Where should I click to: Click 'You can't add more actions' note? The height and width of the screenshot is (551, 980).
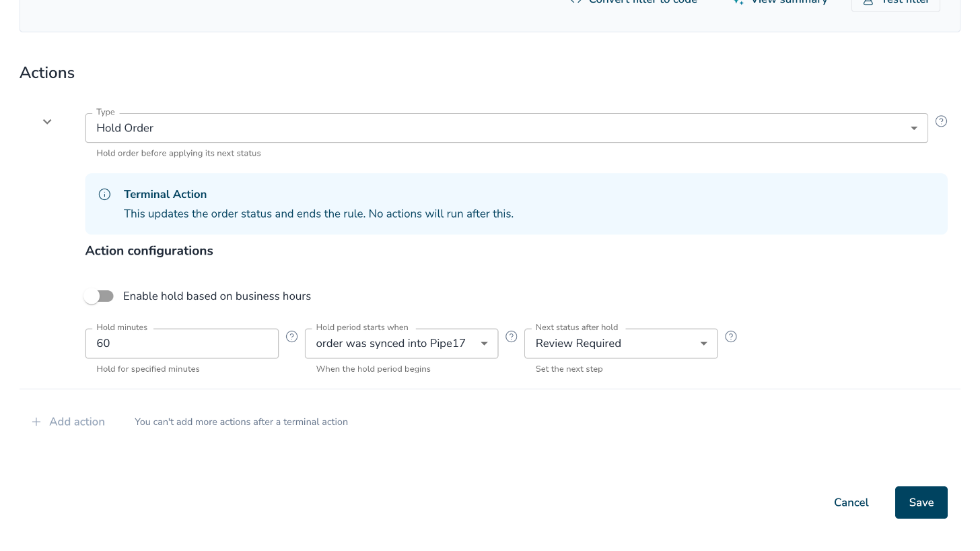pyautogui.click(x=241, y=422)
